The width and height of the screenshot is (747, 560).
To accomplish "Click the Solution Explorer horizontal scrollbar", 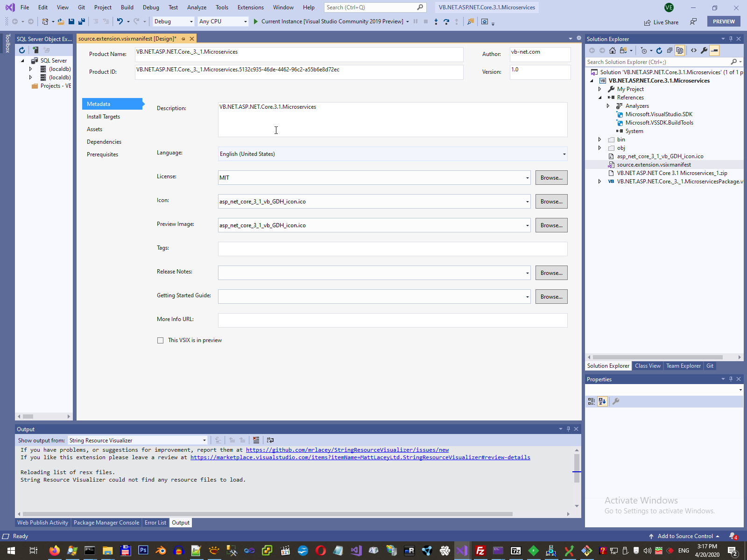I will (x=657, y=357).
